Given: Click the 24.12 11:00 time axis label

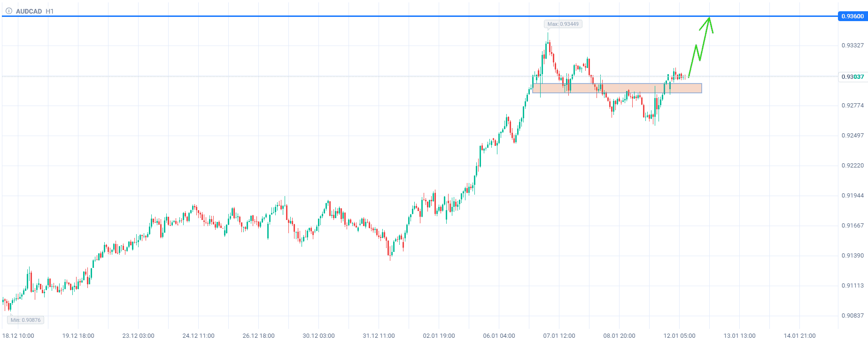Looking at the screenshot, I should pyautogui.click(x=198, y=336).
